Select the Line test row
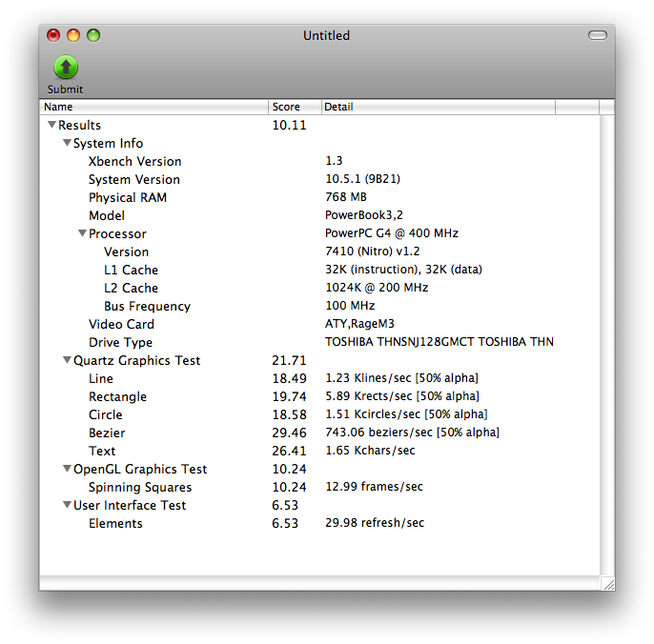This screenshot has width=654, height=644. [320, 378]
